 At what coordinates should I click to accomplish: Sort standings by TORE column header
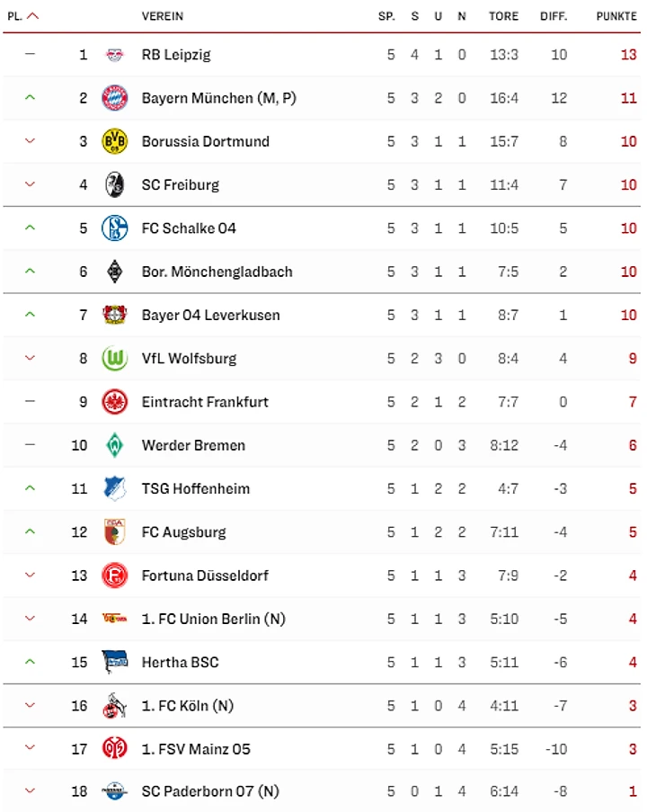coord(503,16)
